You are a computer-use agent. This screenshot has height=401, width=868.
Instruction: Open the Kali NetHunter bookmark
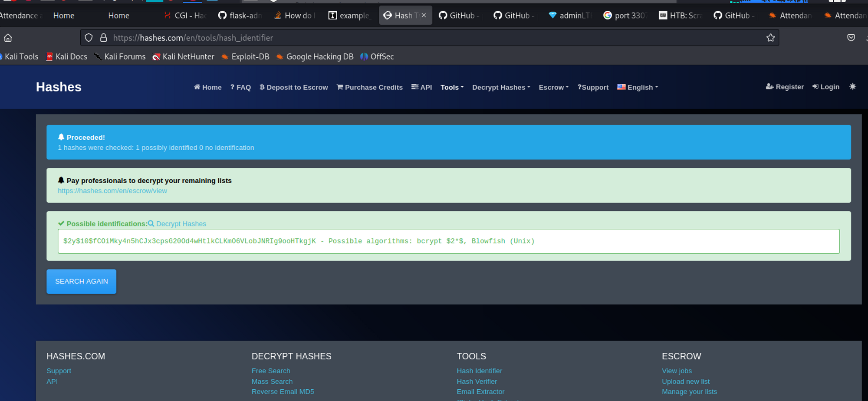tap(183, 57)
